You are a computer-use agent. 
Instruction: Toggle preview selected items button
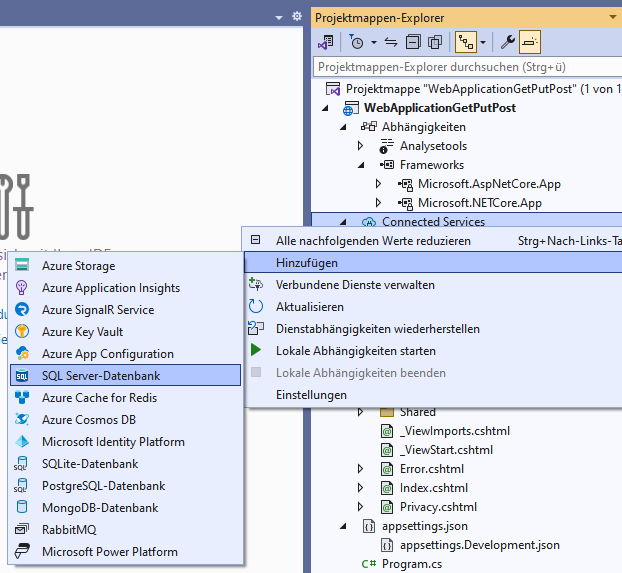tap(530, 42)
